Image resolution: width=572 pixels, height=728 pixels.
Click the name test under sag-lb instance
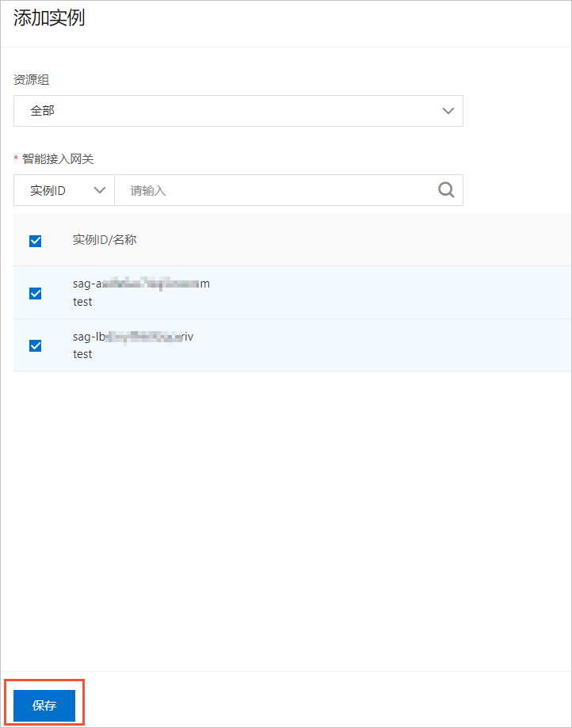coord(82,354)
